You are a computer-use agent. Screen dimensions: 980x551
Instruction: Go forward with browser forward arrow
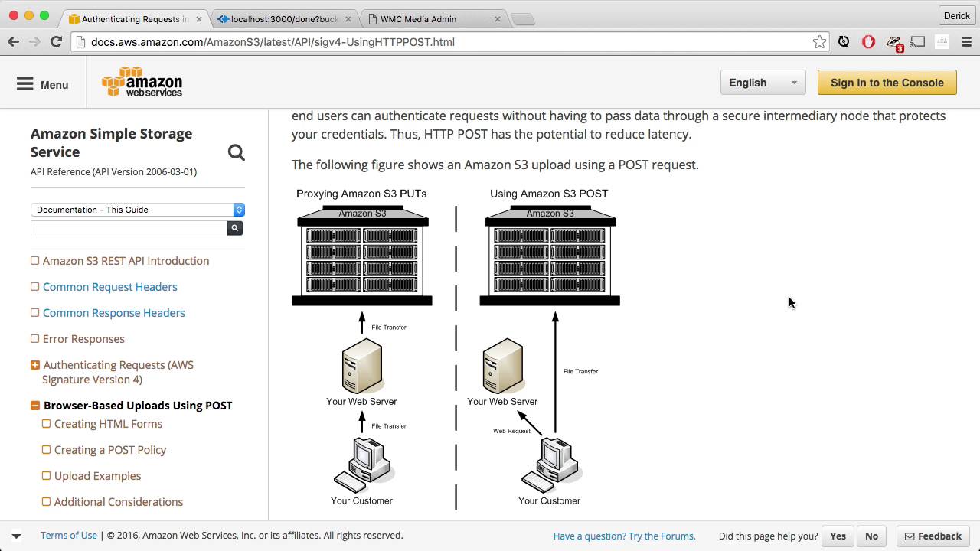point(34,41)
